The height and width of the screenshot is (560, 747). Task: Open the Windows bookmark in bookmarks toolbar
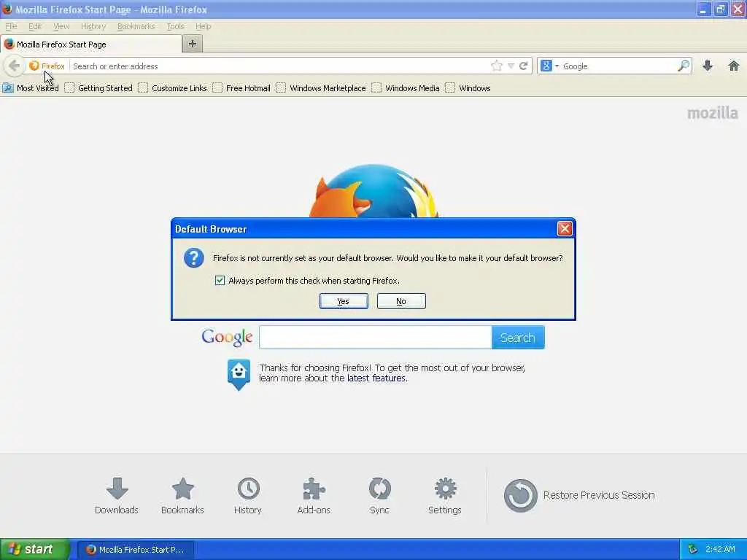(468, 88)
